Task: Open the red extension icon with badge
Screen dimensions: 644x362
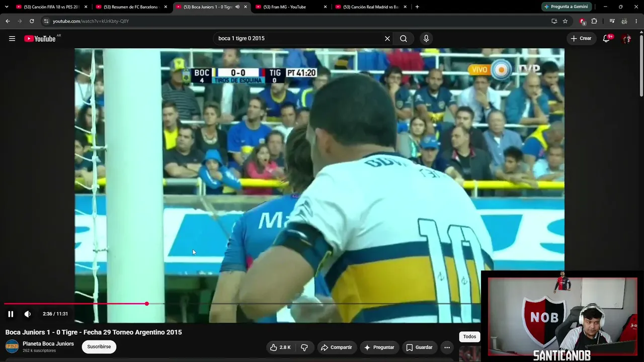Action: tap(583, 21)
